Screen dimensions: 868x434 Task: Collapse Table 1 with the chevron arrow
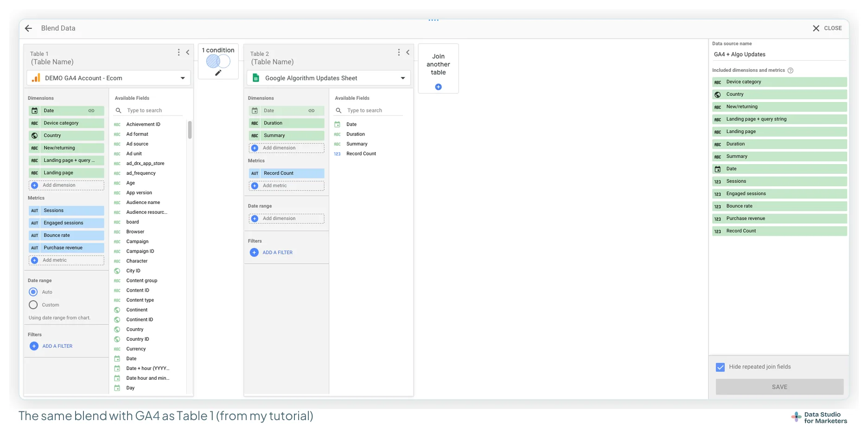188,52
